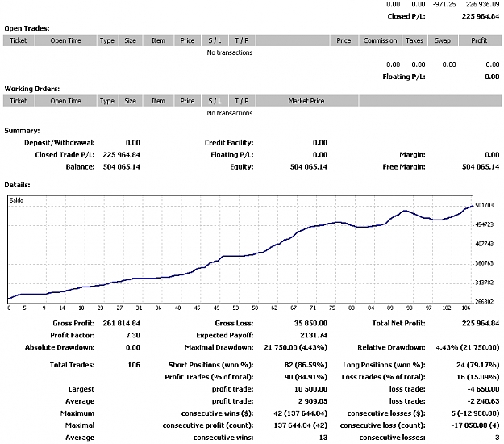The width and height of the screenshot is (504, 444).
Task: Click Item header in Working Orders table
Action: [x=158, y=101]
